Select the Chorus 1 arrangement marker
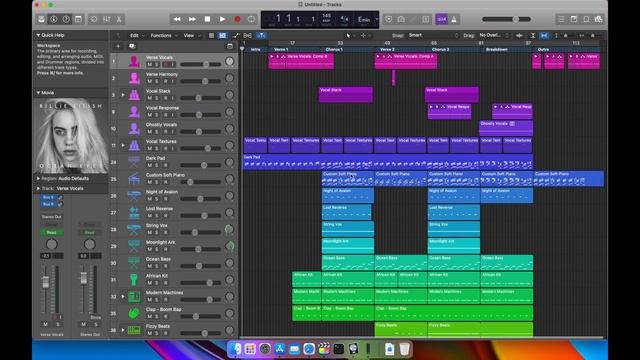This screenshot has width=640, height=360. (x=334, y=49)
